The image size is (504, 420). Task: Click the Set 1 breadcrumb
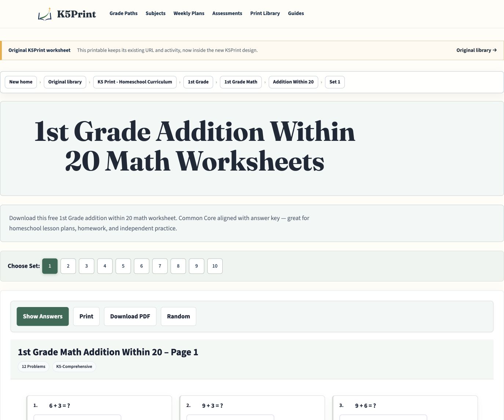pyautogui.click(x=335, y=82)
